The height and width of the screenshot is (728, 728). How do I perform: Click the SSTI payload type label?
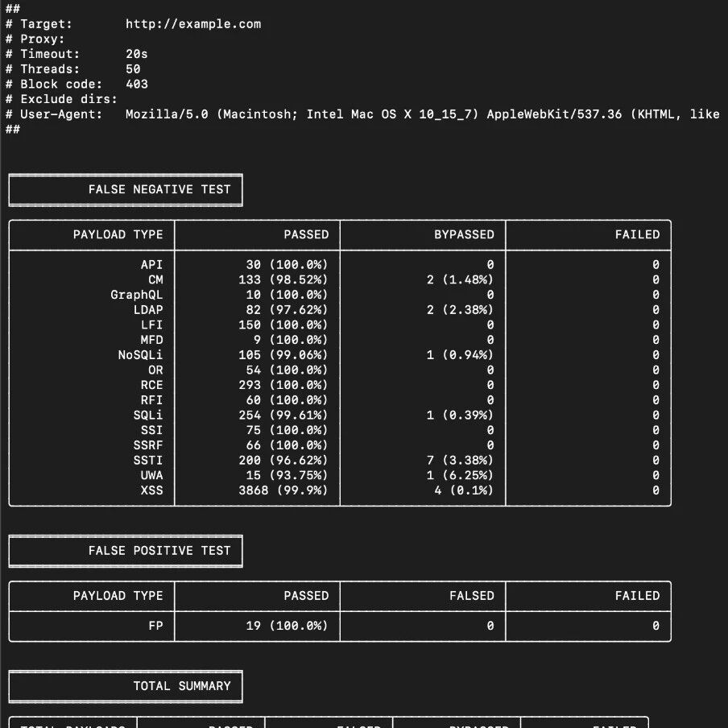coord(148,460)
